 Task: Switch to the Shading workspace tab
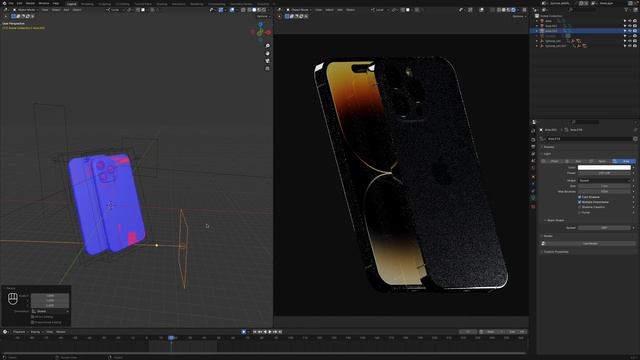[x=162, y=4]
